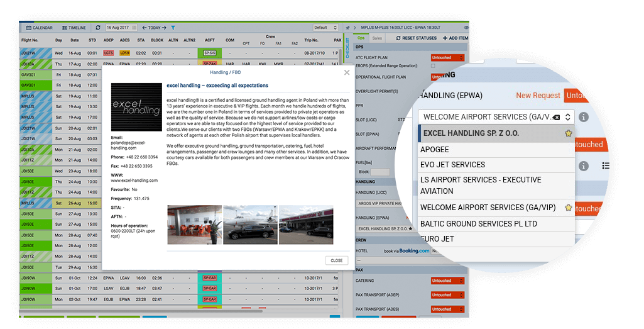Switch to the Calendar view
Screen dimensions: 644x329
click(40, 28)
